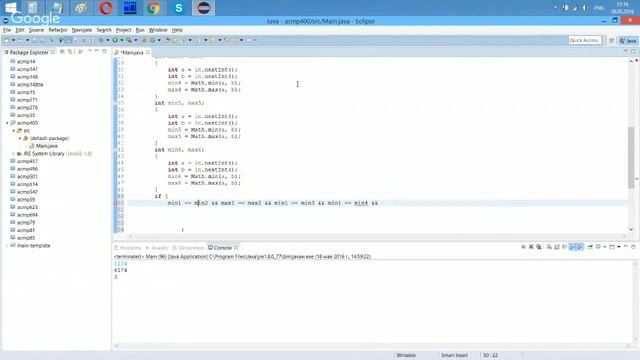Toggle Link with Editor in Package Explorer
640x360 pixels.
tap(70, 52)
